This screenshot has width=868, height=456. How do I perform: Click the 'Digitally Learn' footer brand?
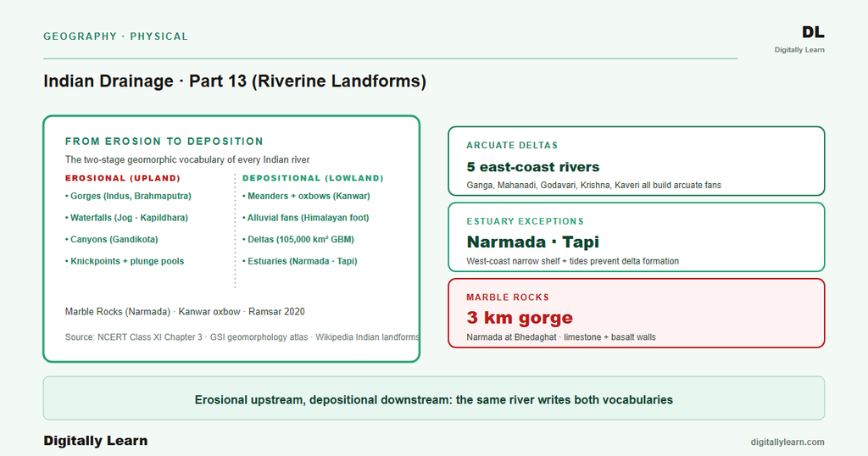[95, 441]
